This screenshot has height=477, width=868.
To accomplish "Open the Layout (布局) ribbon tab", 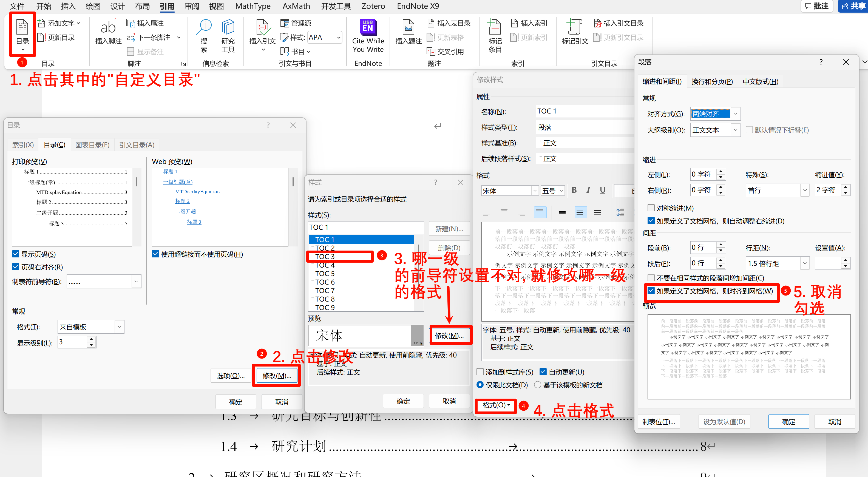I will (142, 6).
